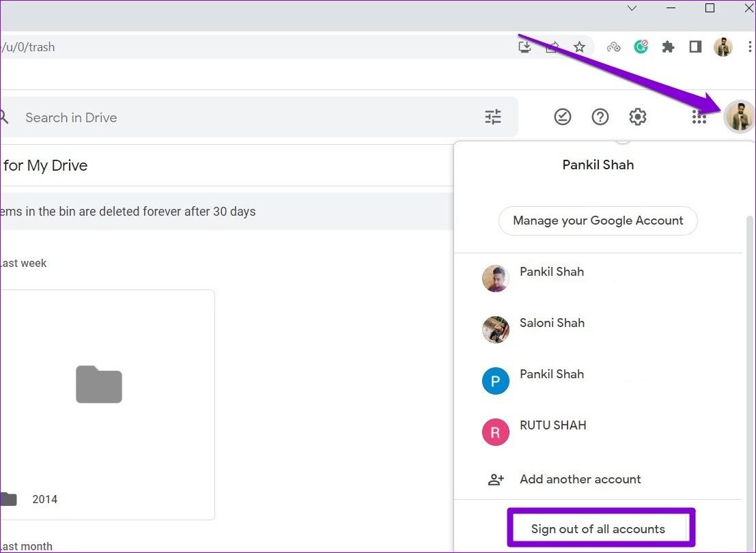Open the Google apps grid
The width and height of the screenshot is (756, 553).
pyautogui.click(x=699, y=117)
